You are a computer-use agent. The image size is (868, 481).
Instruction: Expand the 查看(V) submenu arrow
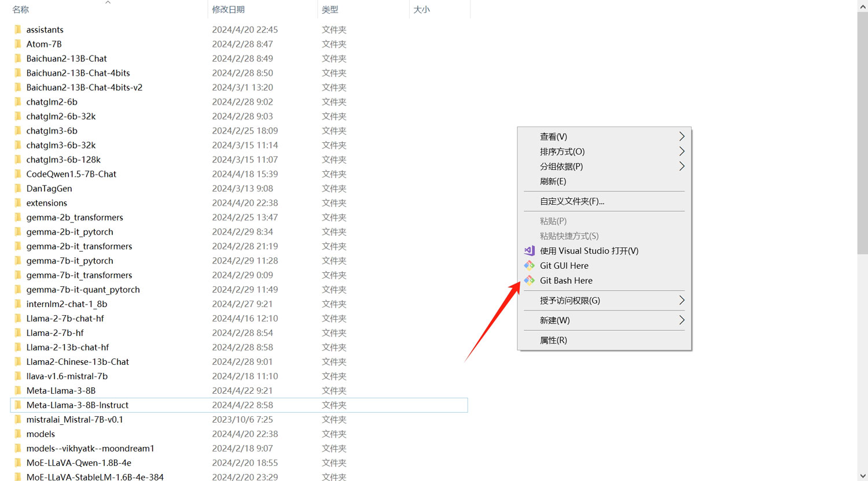(x=682, y=136)
